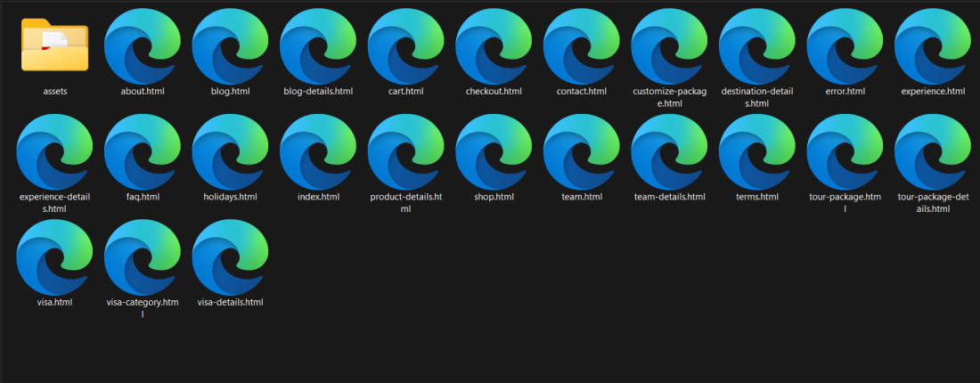Click the visa-details.html file icon
This screenshot has height=383, width=980.
(x=231, y=257)
